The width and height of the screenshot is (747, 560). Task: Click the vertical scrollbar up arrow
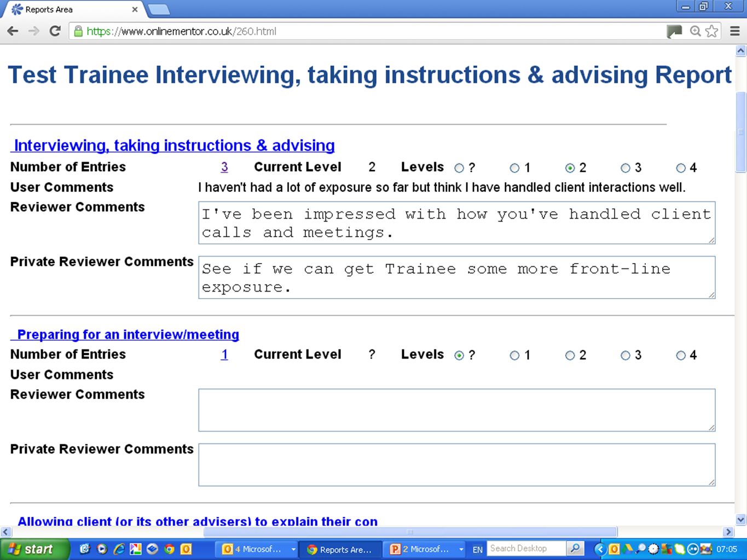pos(741,51)
